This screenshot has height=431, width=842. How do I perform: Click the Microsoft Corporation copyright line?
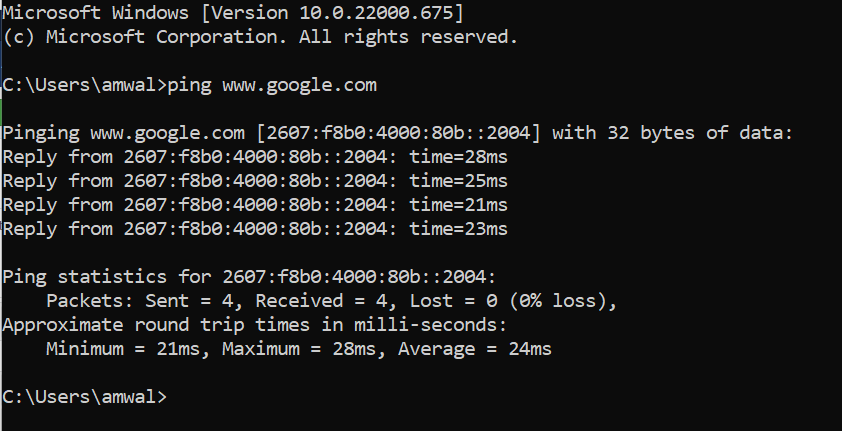click(260, 37)
